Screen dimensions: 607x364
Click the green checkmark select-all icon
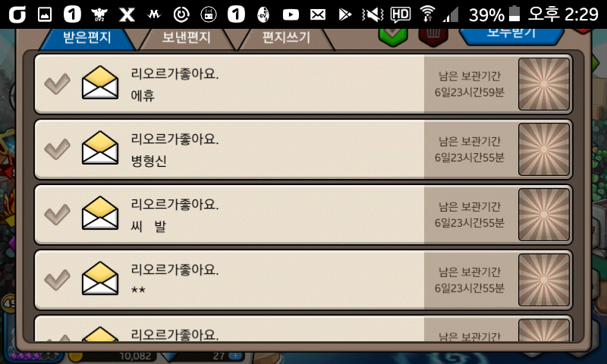coord(393,37)
